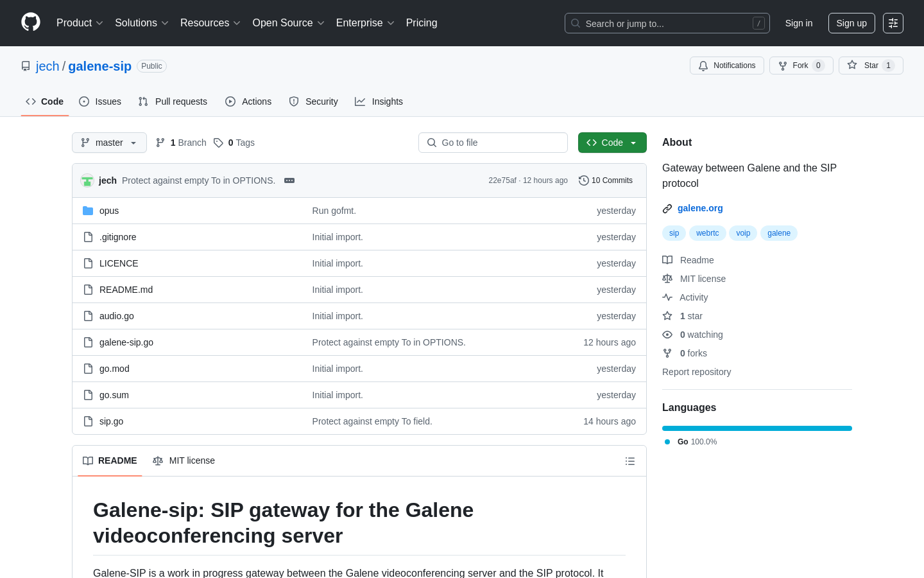Expand the Open Source menu
Image resolution: width=924 pixels, height=578 pixels.
(289, 23)
